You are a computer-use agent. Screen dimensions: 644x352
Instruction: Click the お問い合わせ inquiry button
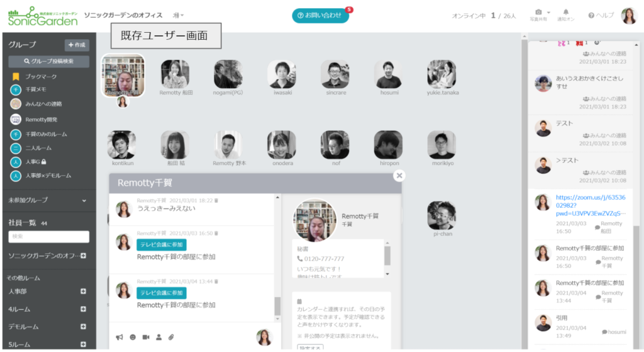pos(320,16)
